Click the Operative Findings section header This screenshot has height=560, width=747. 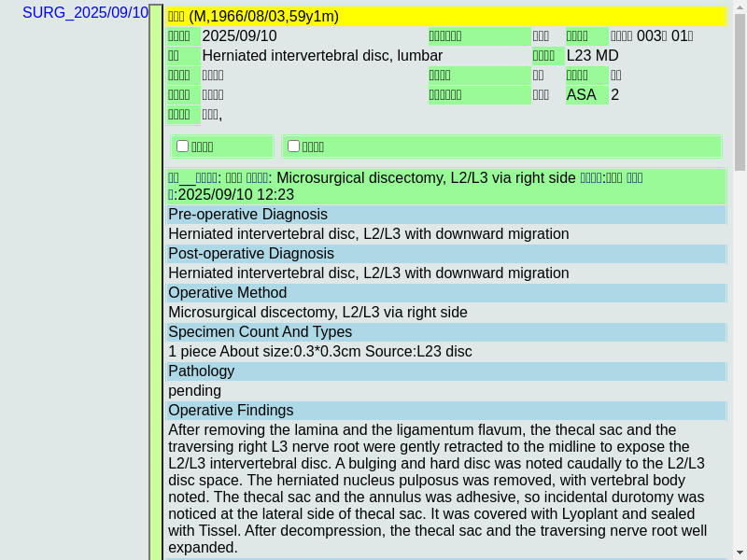[x=446, y=411]
